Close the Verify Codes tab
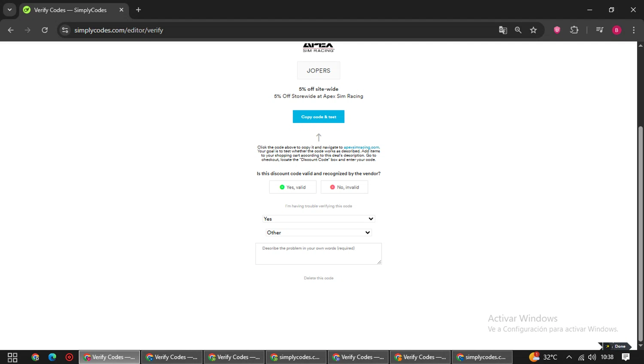This screenshot has width=644, height=364. (121, 10)
